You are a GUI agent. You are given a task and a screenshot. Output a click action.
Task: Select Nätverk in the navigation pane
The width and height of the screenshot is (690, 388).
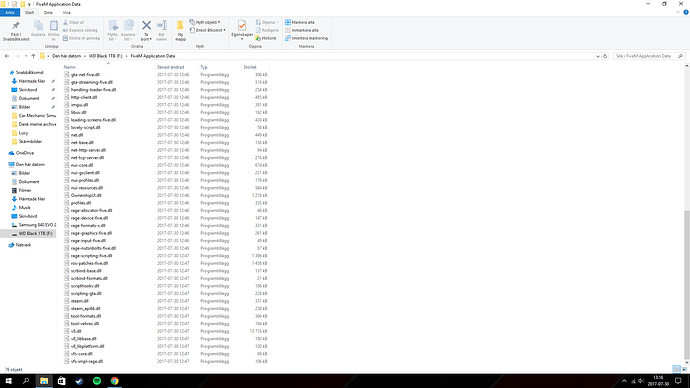(23, 245)
